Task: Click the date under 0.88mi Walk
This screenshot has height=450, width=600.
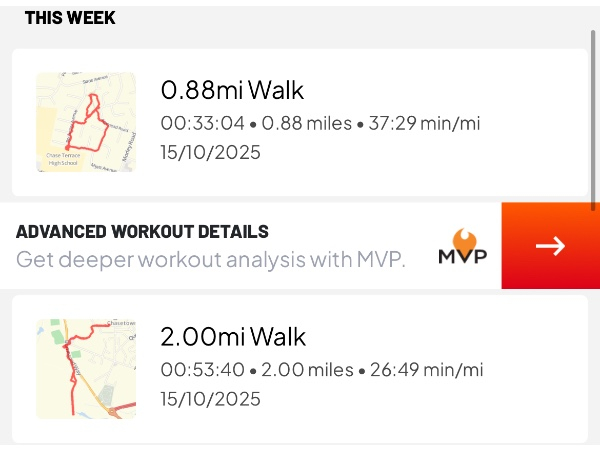Action: (210, 153)
